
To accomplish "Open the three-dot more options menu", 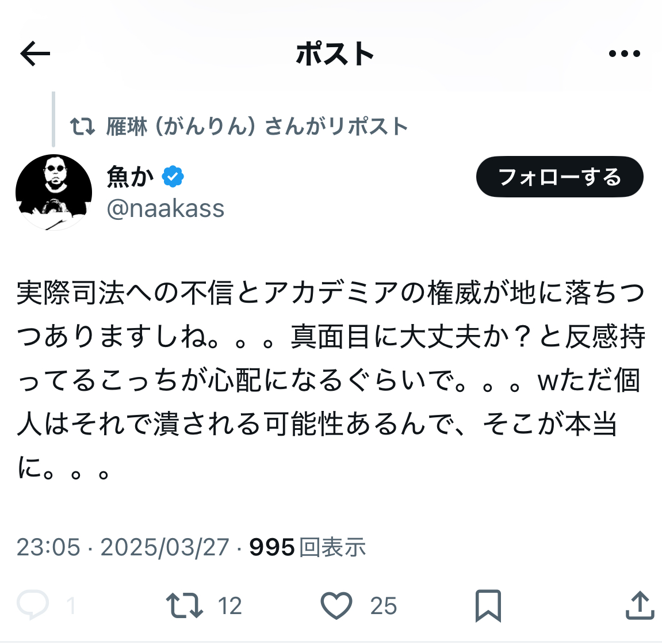I will point(625,54).
